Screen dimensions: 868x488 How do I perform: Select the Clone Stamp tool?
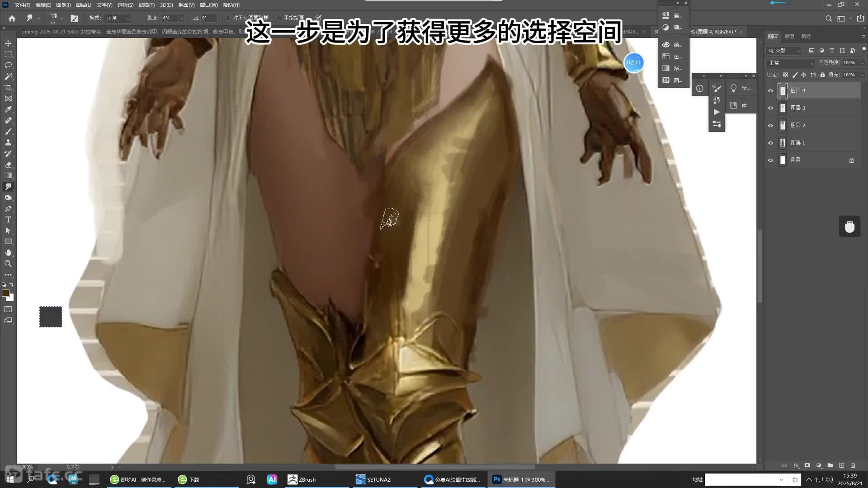(8, 142)
